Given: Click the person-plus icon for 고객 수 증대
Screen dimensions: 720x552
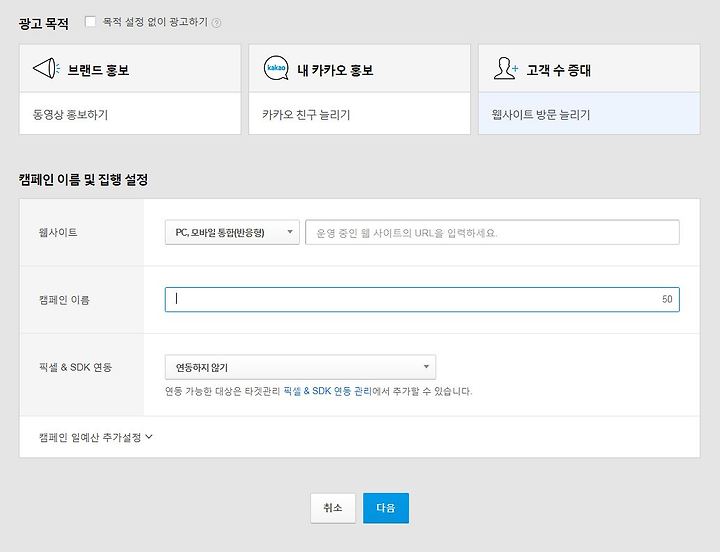Looking at the screenshot, I should [506, 69].
